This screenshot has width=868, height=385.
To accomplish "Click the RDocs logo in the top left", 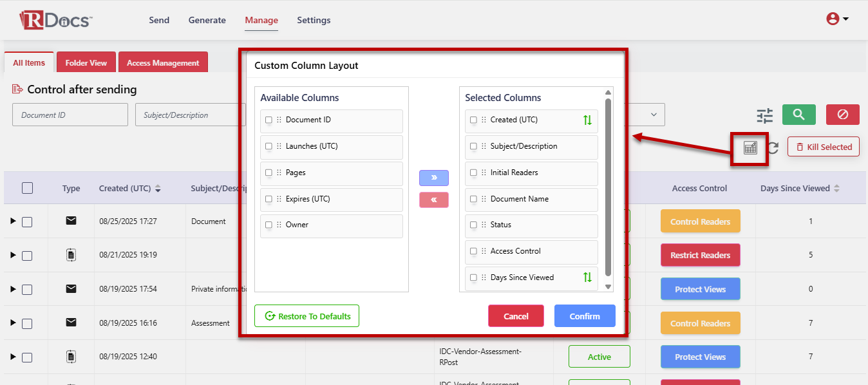I will click(55, 19).
